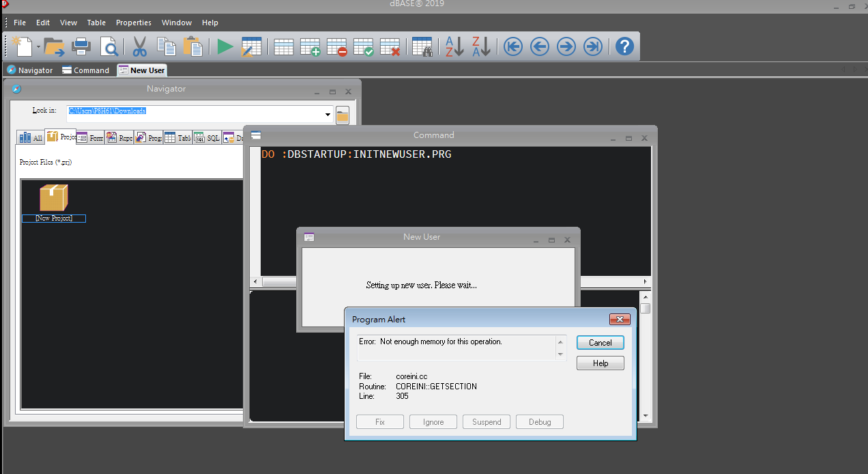Select the New Project box icon
The image size is (868, 474).
[53, 197]
